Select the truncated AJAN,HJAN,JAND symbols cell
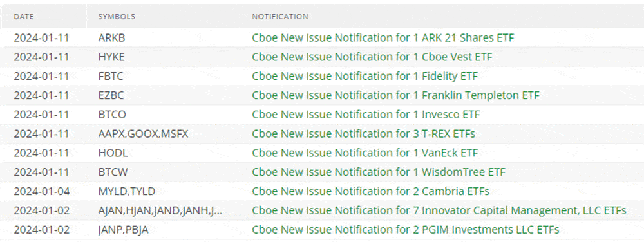 tap(160, 210)
